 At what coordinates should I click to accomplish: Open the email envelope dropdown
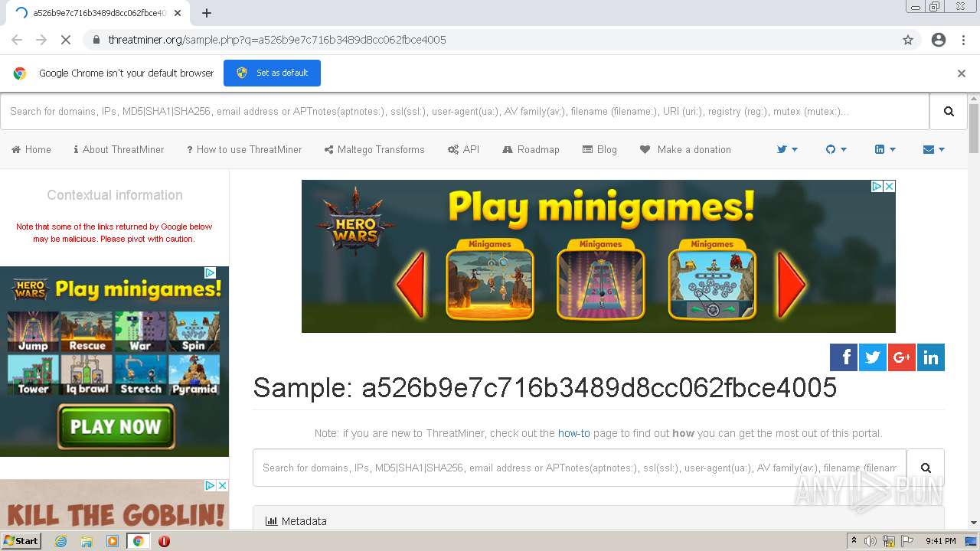coord(934,149)
